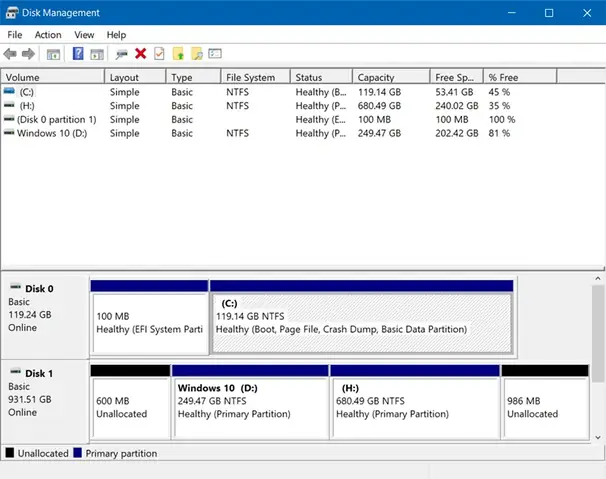Select Windows 10 (D:) partition block
Image resolution: width=606 pixels, height=479 pixels.
[250, 402]
